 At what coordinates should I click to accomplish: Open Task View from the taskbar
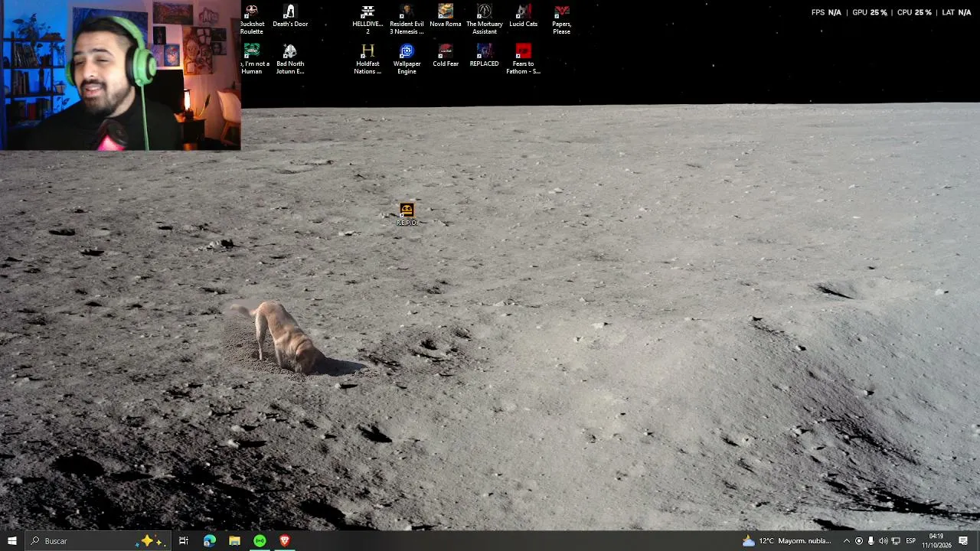pos(184,541)
